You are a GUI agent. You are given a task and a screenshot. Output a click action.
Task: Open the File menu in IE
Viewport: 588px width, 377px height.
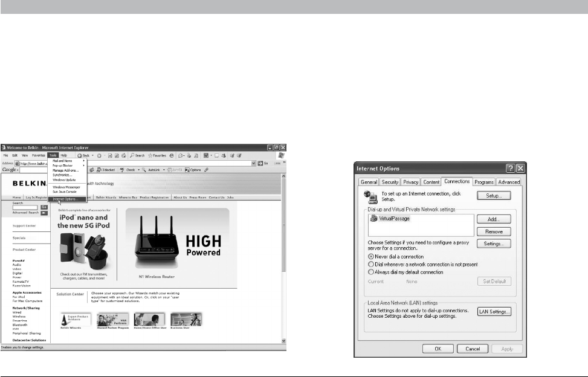(5, 155)
